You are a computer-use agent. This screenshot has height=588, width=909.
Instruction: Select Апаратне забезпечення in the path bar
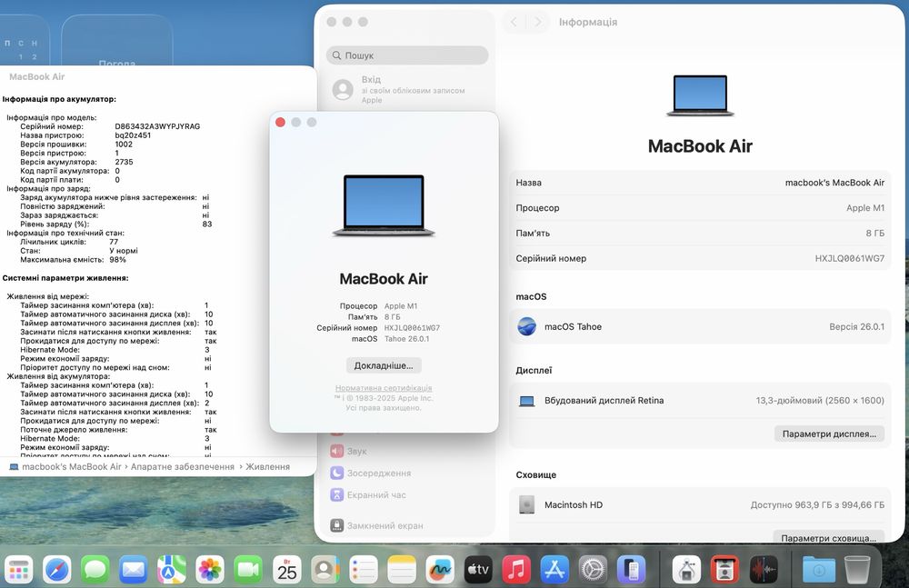(x=183, y=467)
